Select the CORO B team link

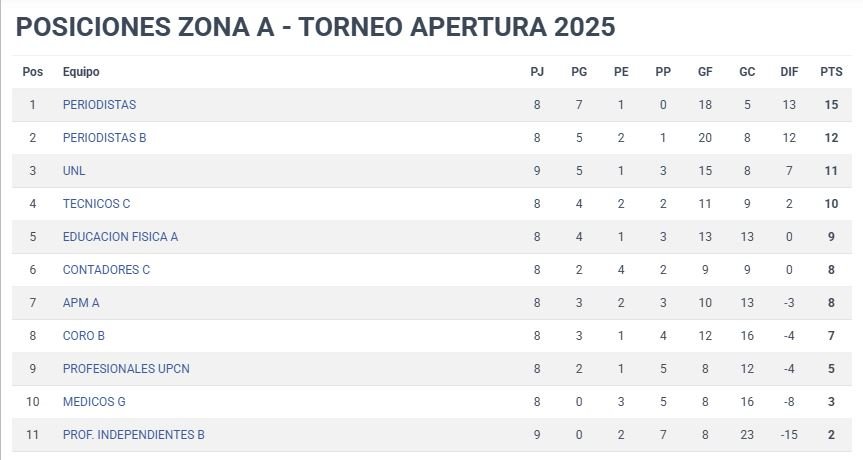pos(84,336)
